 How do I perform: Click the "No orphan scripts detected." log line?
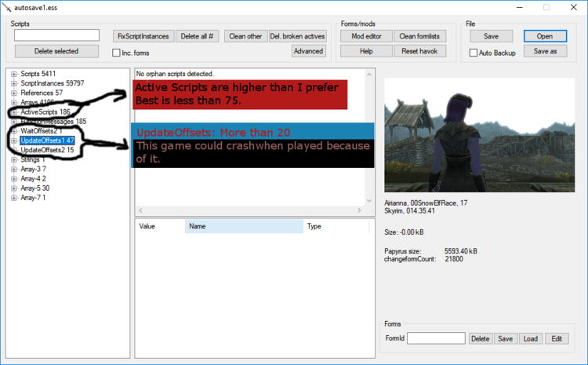175,74
